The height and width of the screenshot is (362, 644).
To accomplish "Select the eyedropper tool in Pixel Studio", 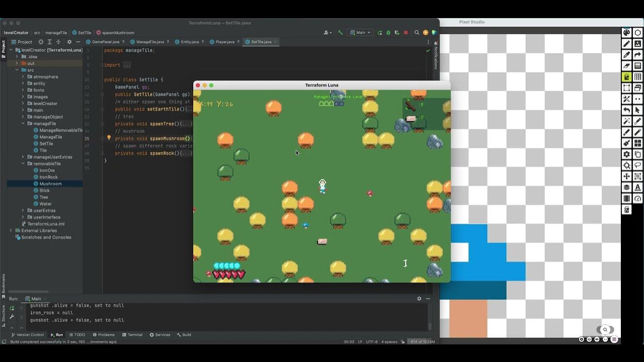I will tap(626, 55).
